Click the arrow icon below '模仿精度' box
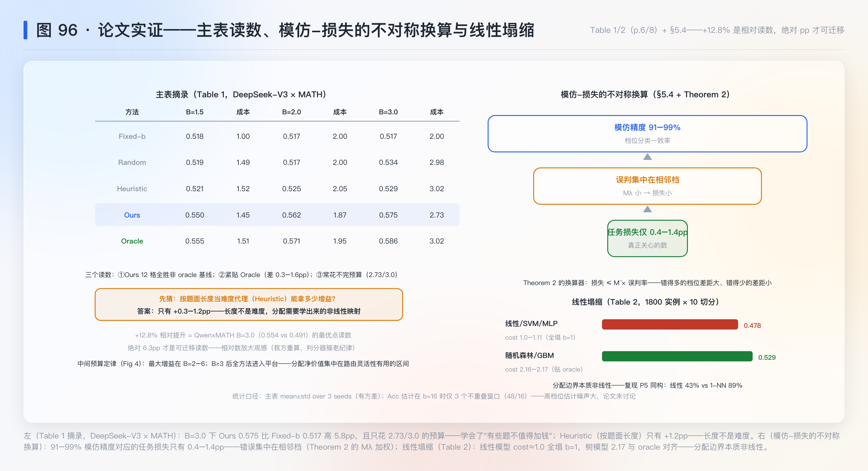 pos(647,157)
